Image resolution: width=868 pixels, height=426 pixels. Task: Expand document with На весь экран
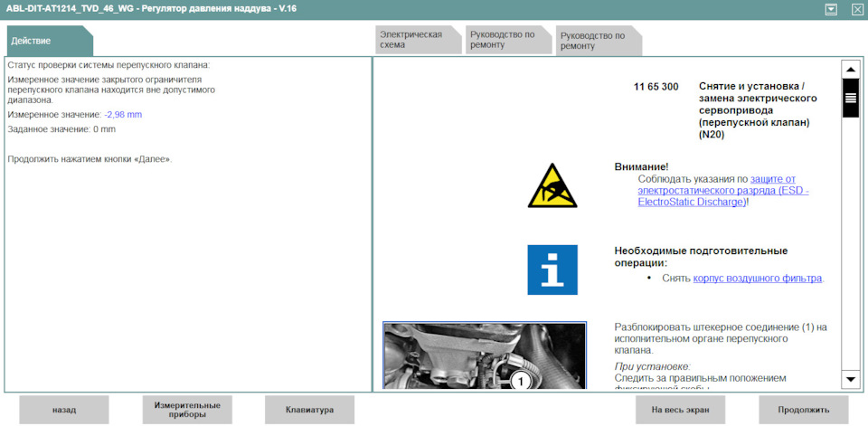click(x=680, y=410)
